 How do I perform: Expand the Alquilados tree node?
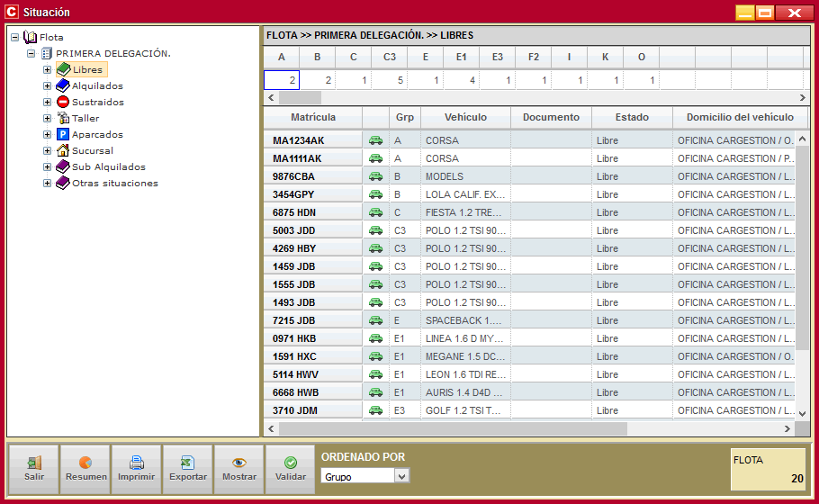click(x=48, y=86)
